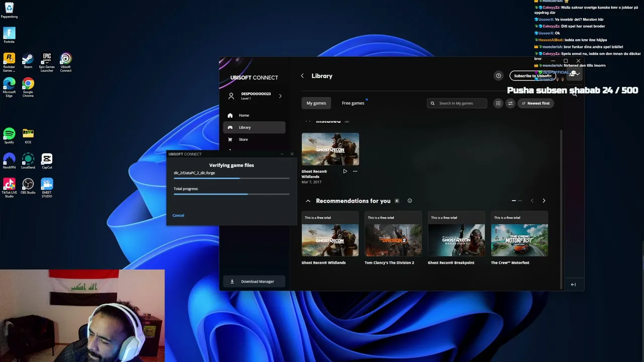Viewport: 644px width, 362px height.
Task: Click the first recommendations page indicator
Action: 514,201
